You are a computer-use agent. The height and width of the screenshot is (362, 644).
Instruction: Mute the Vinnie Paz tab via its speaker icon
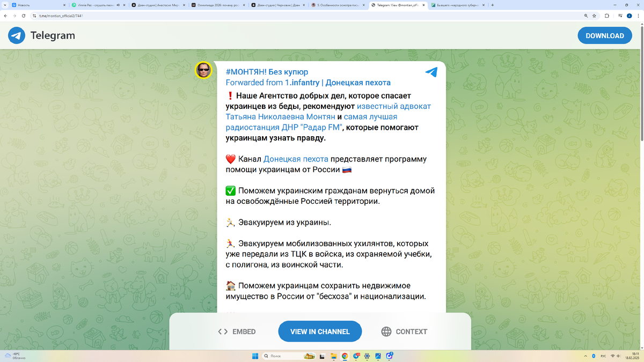pos(118,5)
